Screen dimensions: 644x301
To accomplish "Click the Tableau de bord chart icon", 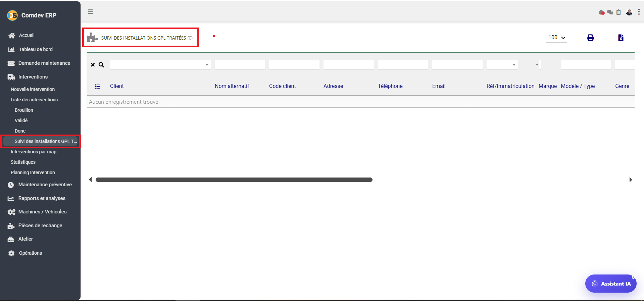I will point(11,50).
